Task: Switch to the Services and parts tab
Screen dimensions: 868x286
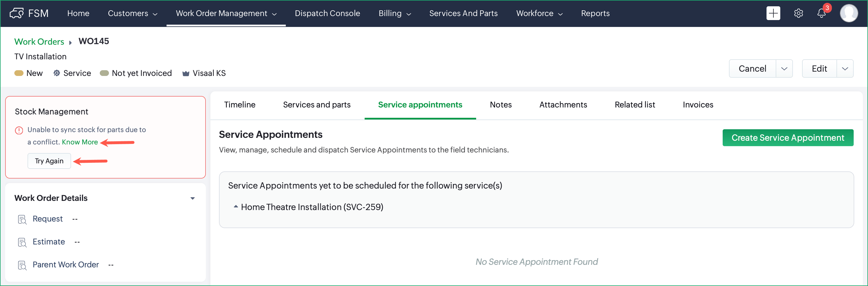Action: coord(316,105)
